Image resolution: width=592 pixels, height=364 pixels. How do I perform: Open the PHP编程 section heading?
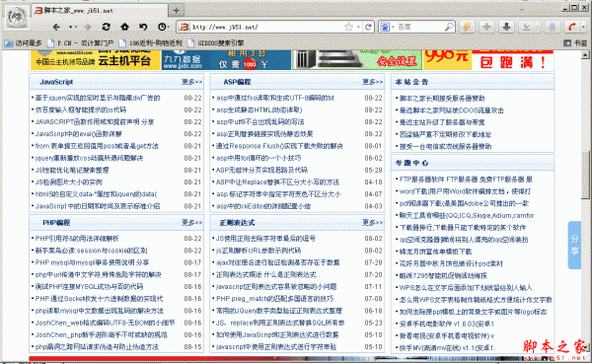tap(56, 222)
